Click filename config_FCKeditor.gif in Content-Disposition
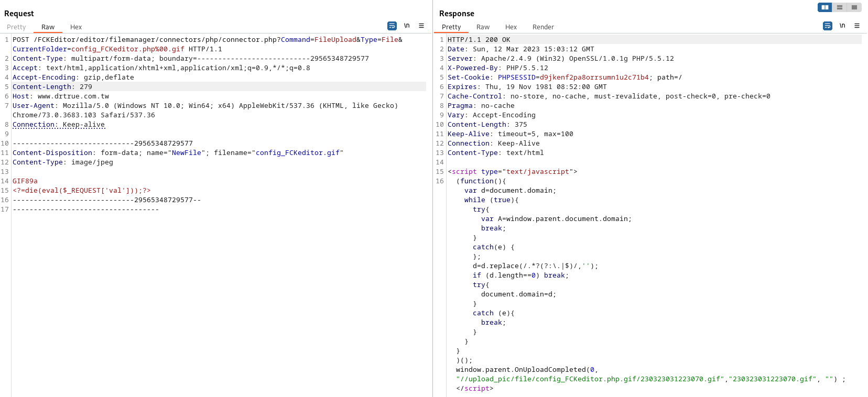Viewport: 868px width, 397px height. [298, 153]
